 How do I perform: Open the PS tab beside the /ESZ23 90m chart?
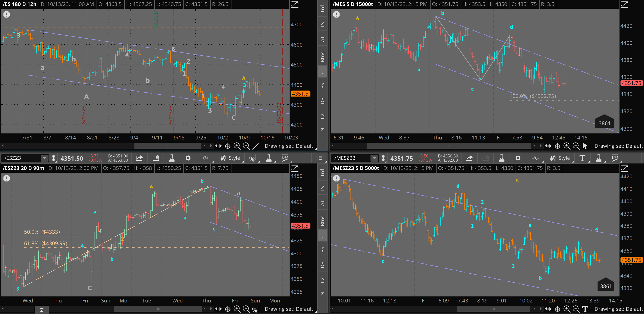[322, 250]
